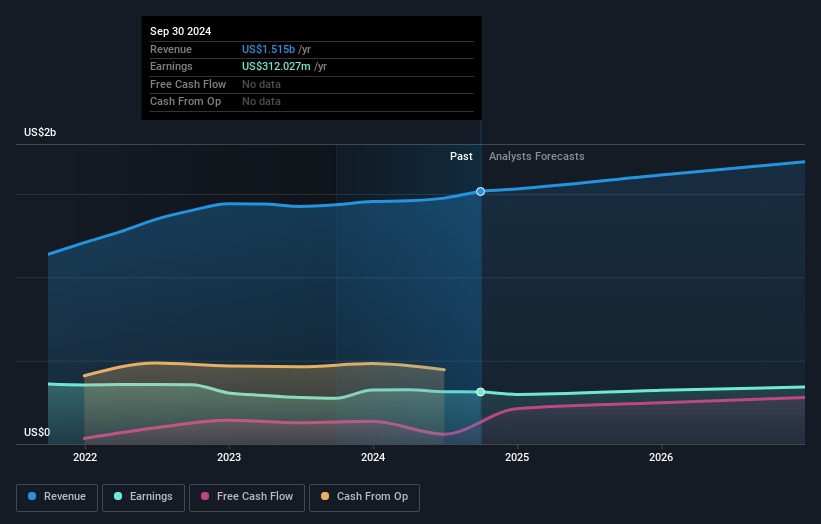Click the Sep 30 2024 tooltip date header
This screenshot has width=821, height=524.
point(181,31)
